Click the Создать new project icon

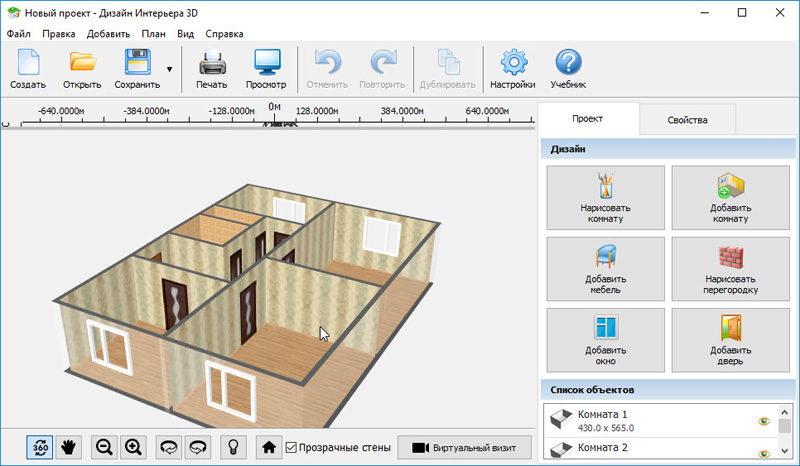tap(28, 69)
